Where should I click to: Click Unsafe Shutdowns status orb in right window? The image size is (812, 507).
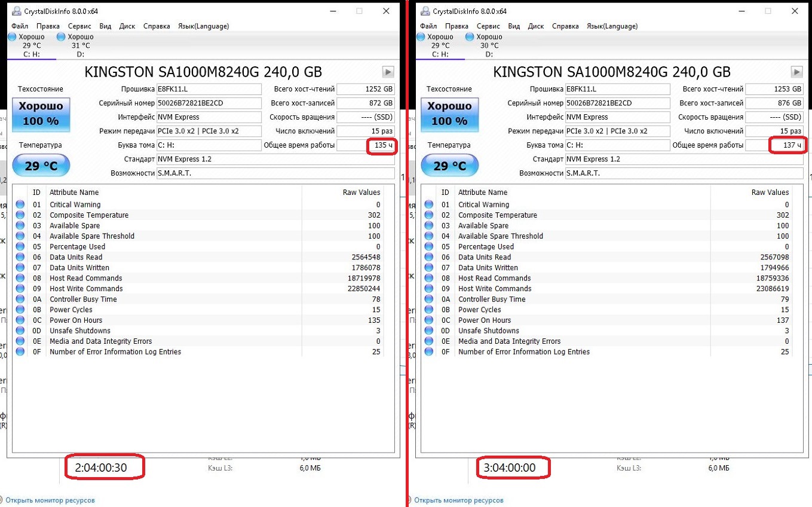click(x=429, y=331)
